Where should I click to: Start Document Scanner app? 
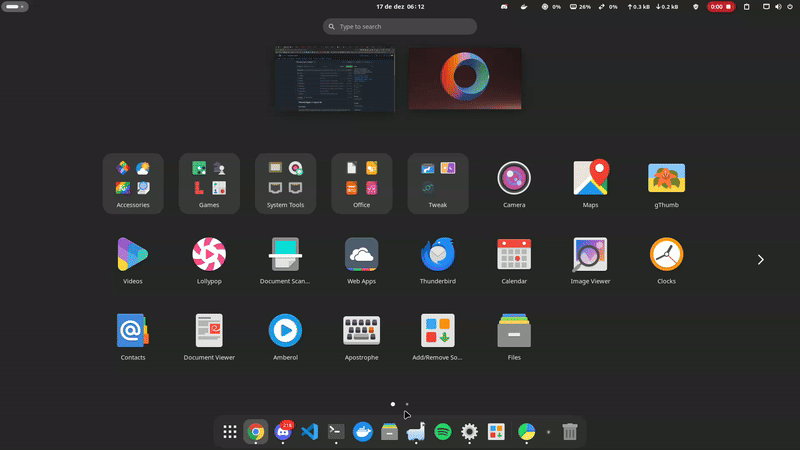coord(285,260)
